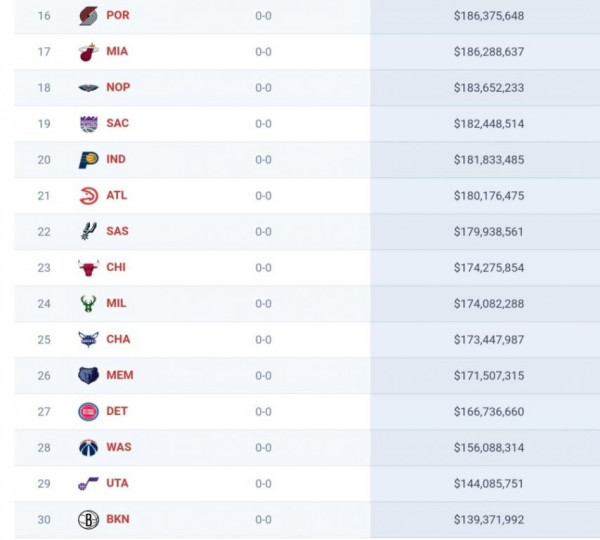Click the San Antonio Spurs logo icon

pos(89,232)
